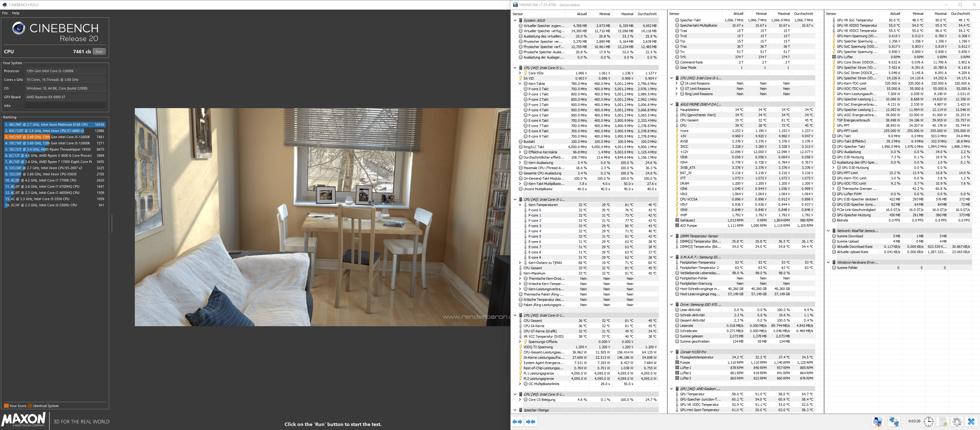Click the HWiNFO64 title bar icon
The image size is (980, 430).
click(515, 5)
